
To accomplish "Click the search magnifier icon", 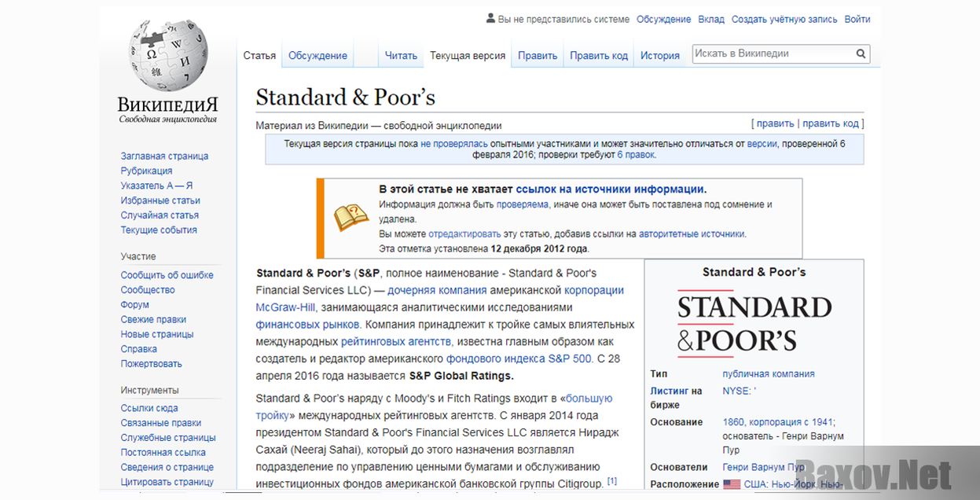I will tap(861, 54).
